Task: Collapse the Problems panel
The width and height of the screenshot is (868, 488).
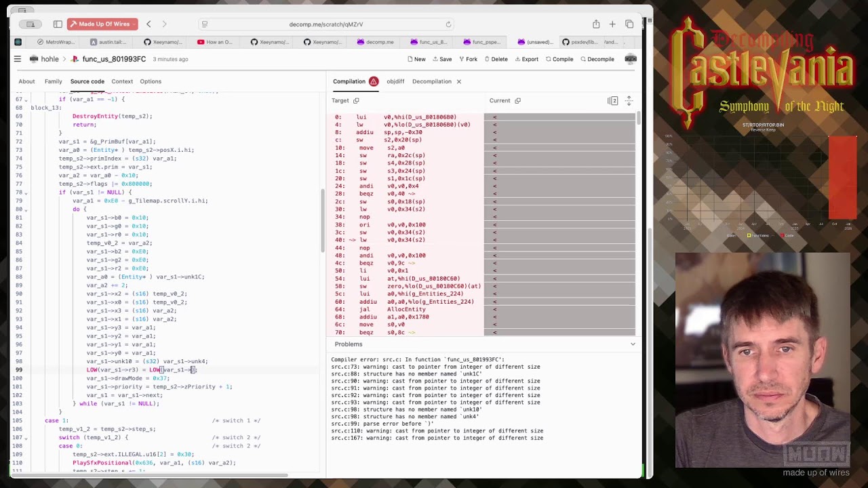Action: click(x=633, y=344)
